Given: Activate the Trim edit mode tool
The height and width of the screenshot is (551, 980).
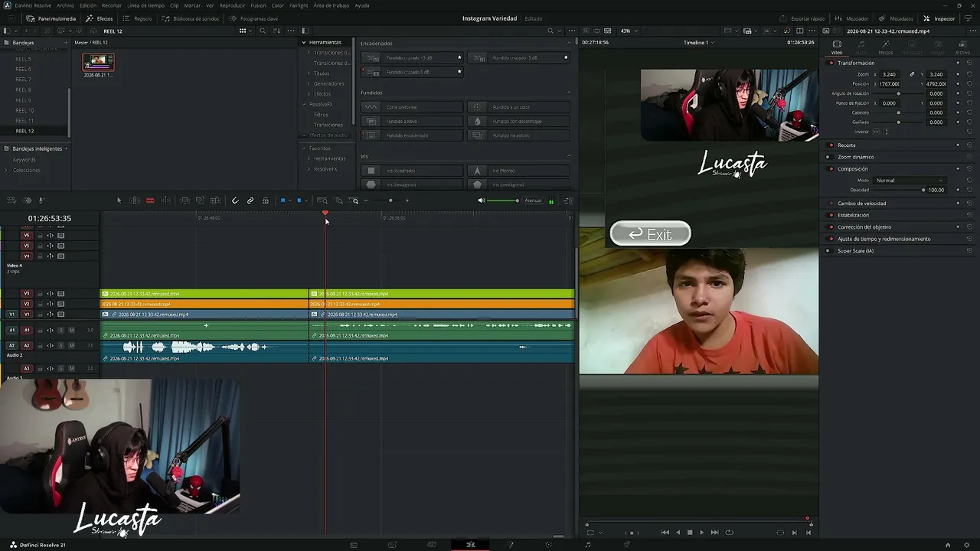Looking at the screenshot, I should pyautogui.click(x=135, y=201).
